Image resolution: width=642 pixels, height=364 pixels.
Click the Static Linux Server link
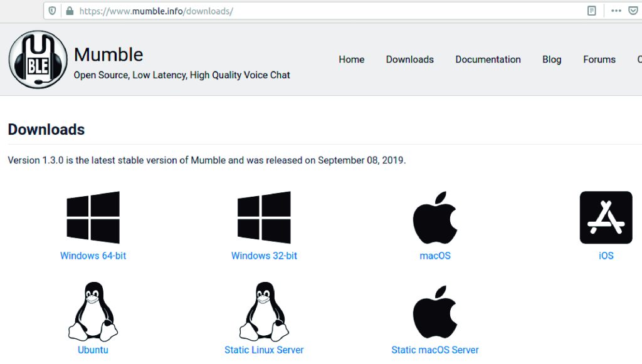pos(264,350)
